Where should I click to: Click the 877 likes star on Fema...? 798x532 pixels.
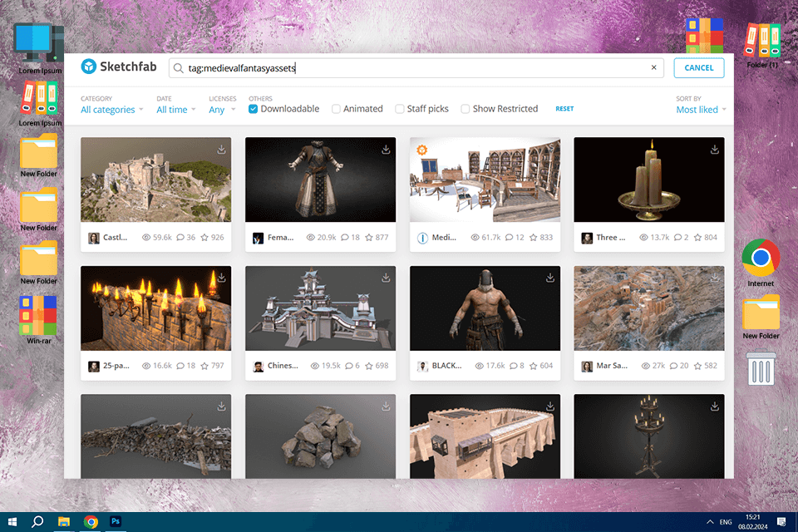click(369, 237)
